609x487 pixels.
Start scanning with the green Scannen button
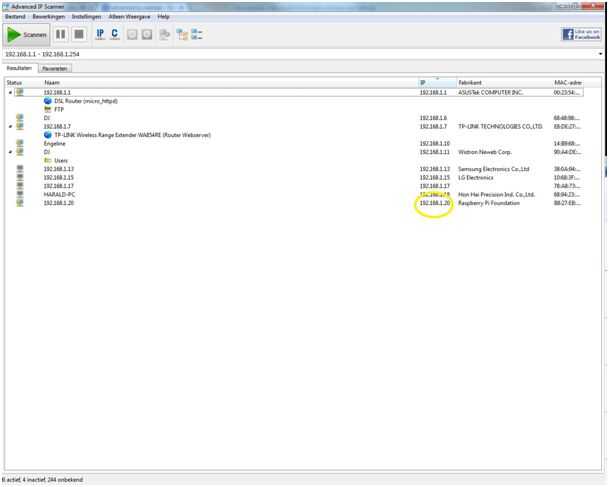coord(26,35)
